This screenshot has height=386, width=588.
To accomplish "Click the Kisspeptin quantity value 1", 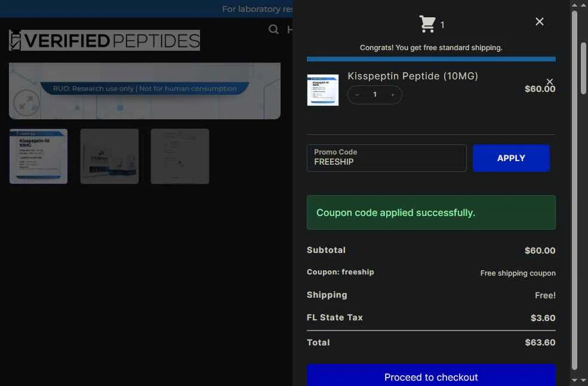I will (375, 95).
